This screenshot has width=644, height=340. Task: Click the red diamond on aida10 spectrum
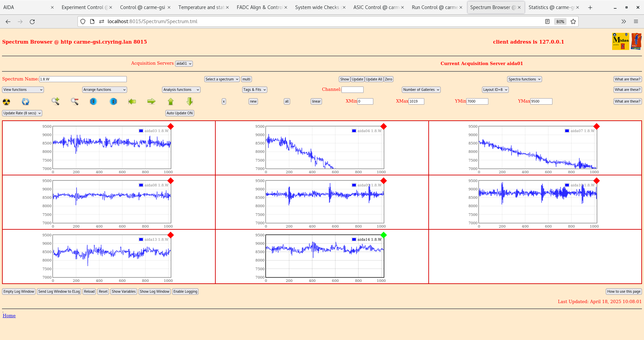pos(596,181)
